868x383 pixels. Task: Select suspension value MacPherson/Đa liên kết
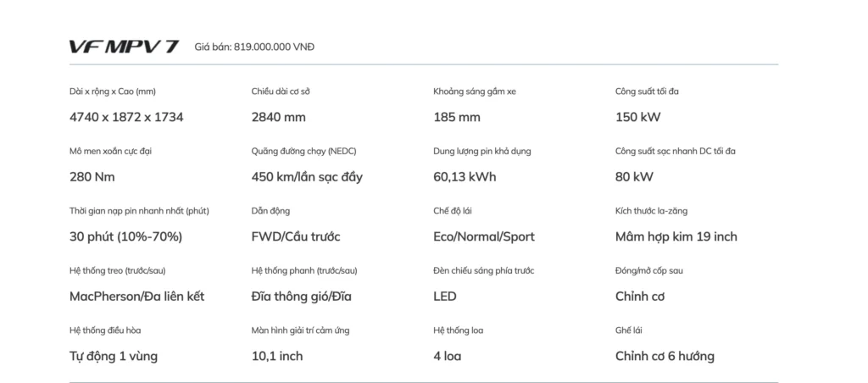pos(136,297)
